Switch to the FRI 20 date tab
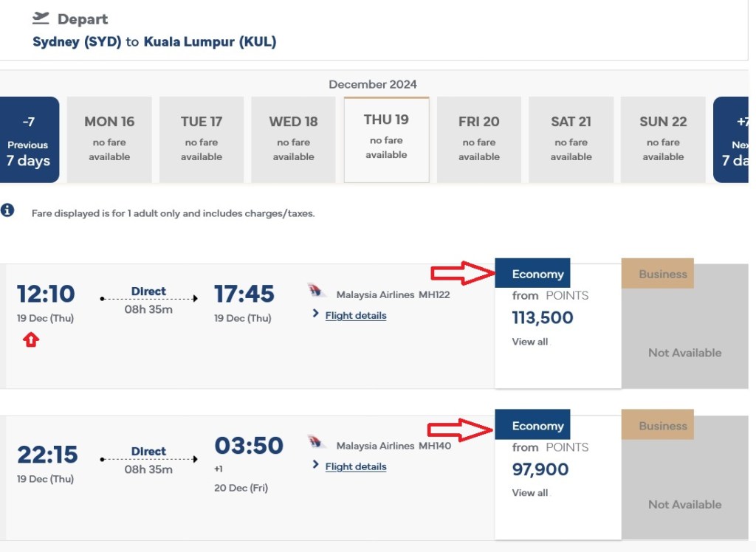This screenshot has width=756, height=552. pyautogui.click(x=478, y=139)
